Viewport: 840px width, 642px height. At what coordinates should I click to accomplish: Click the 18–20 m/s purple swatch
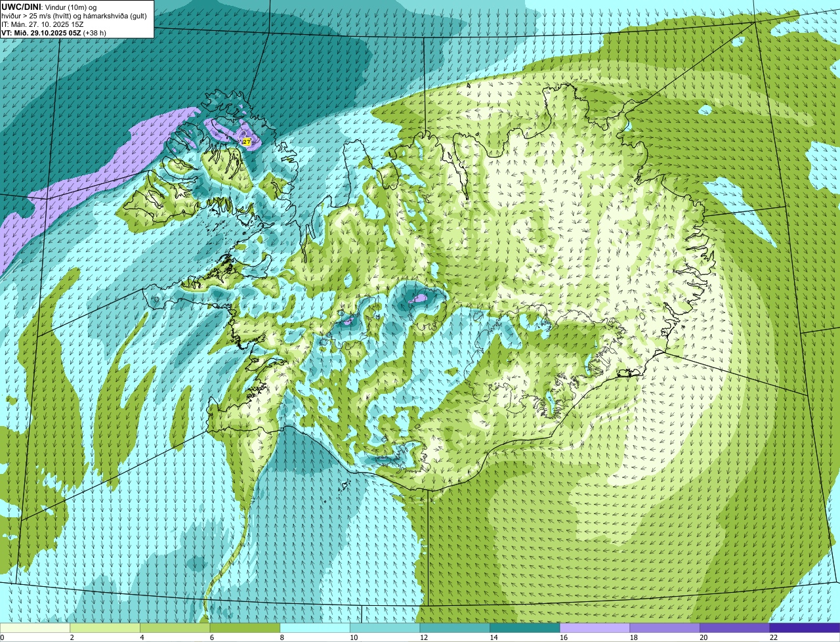pyautogui.click(x=665, y=628)
